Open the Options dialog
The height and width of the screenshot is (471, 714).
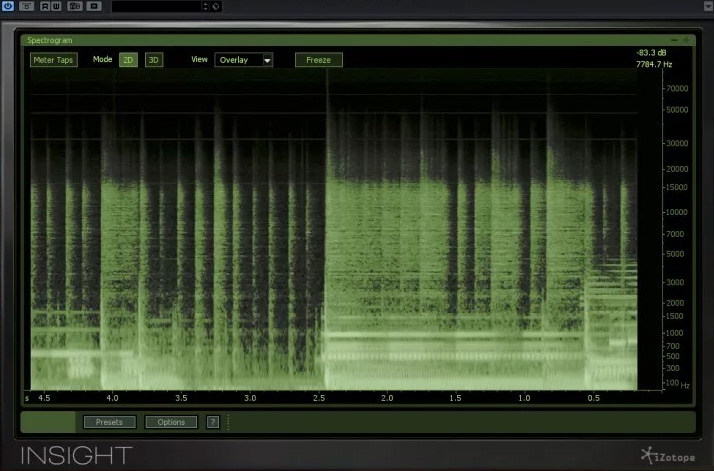click(x=171, y=422)
